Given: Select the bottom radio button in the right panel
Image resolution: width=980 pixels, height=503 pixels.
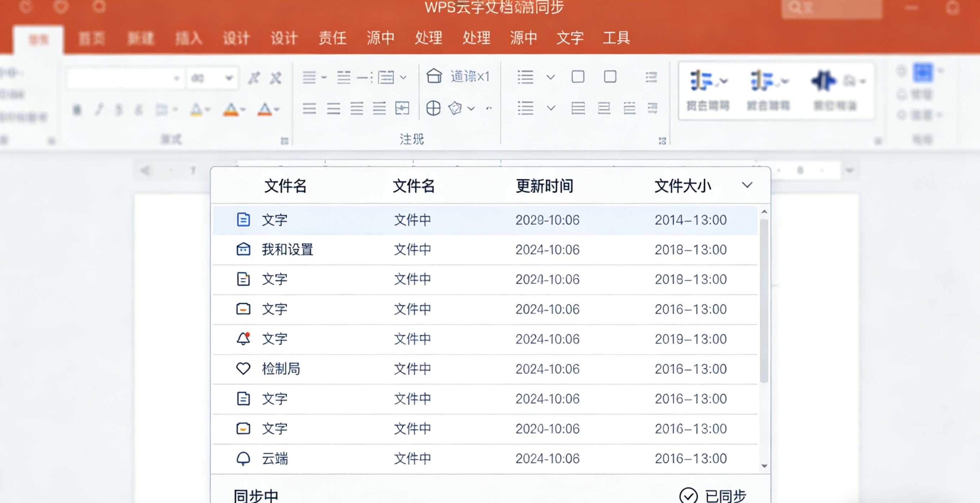Looking at the screenshot, I should (x=901, y=114).
